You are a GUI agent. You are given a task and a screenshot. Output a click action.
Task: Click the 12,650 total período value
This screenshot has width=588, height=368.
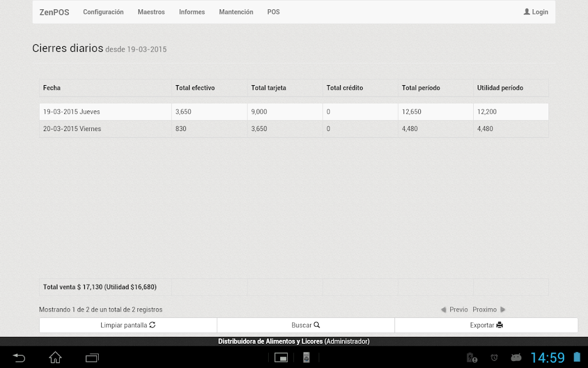click(x=411, y=112)
